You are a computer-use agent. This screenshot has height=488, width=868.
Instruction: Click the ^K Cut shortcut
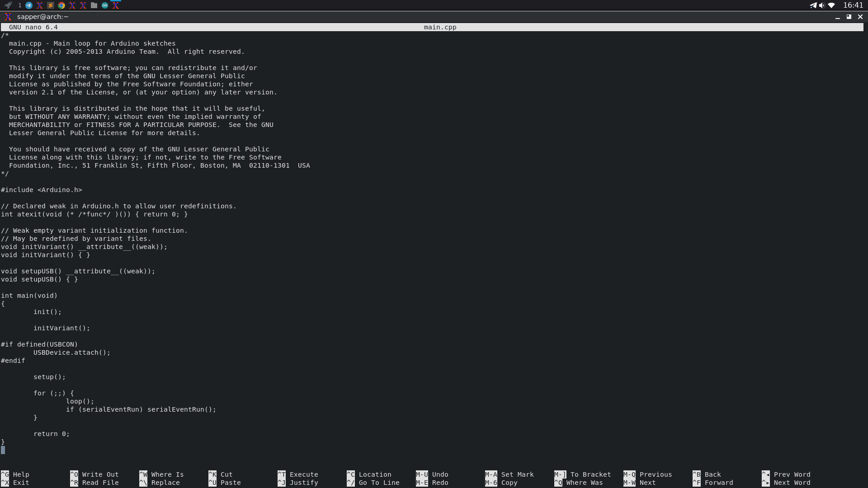[x=221, y=474]
